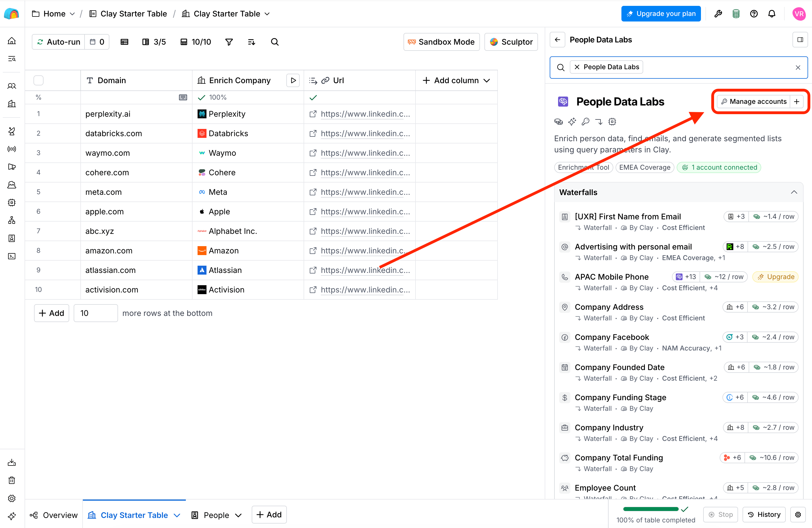The height and width of the screenshot is (528, 812).
Task: Select the Company Funding Stage waterfall
Action: [x=678, y=403]
